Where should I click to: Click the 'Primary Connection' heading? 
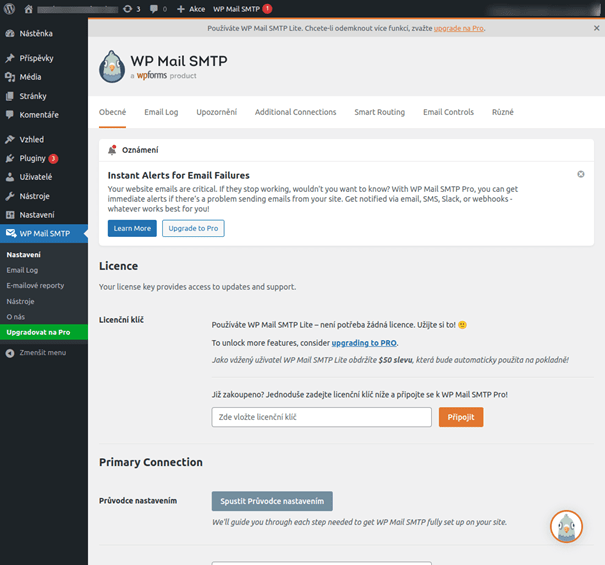[151, 462]
